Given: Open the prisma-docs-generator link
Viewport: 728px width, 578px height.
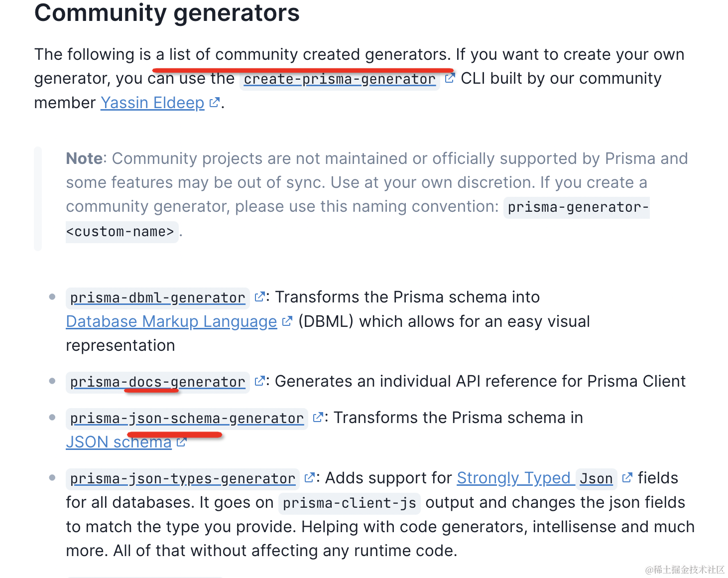Looking at the screenshot, I should tap(157, 382).
